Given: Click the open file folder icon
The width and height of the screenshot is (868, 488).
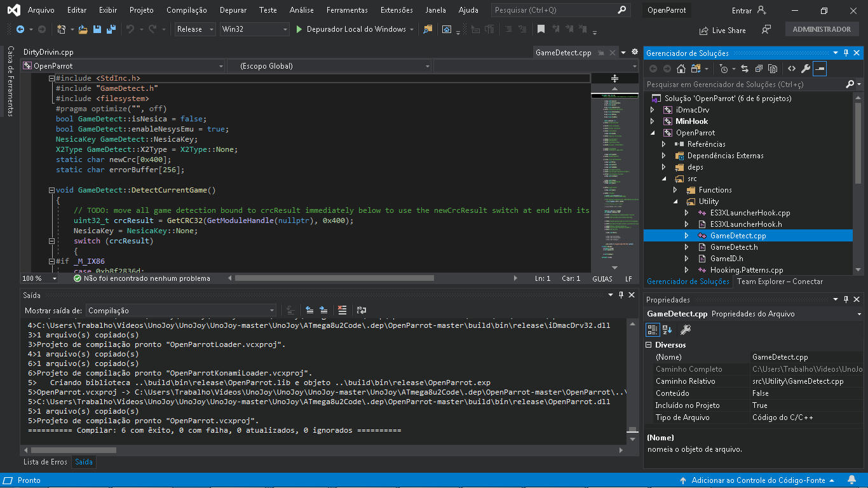Looking at the screenshot, I should (83, 29).
